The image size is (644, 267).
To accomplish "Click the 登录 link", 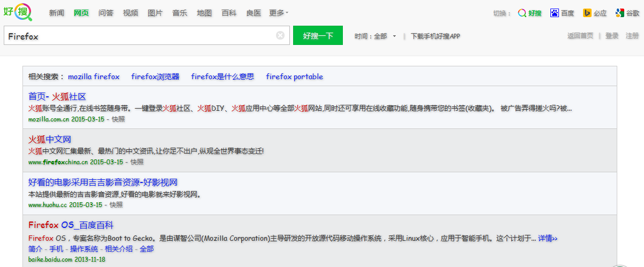I will coord(612,36).
